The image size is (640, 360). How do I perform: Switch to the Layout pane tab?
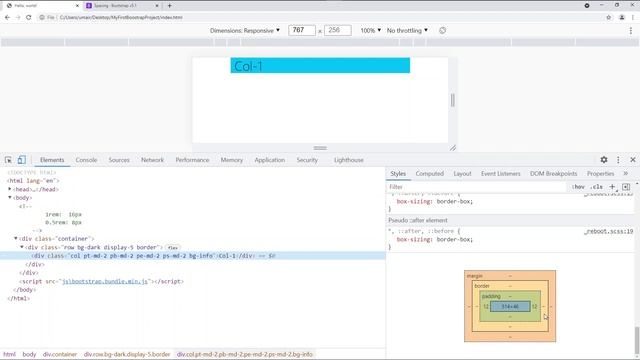(x=462, y=173)
